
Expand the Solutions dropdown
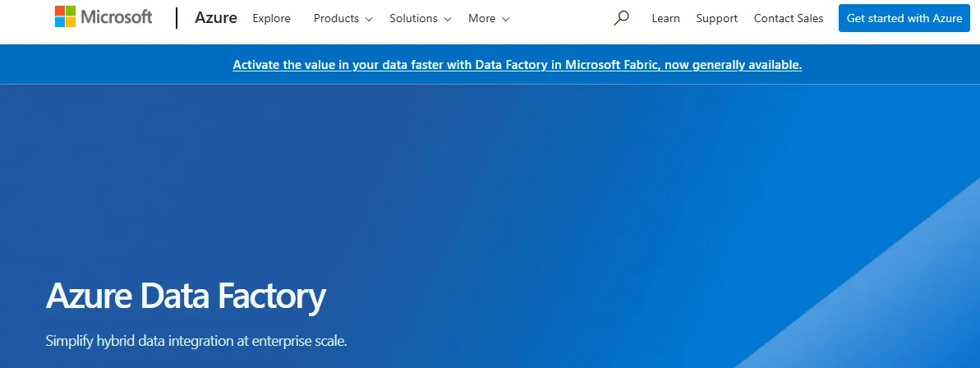[420, 18]
